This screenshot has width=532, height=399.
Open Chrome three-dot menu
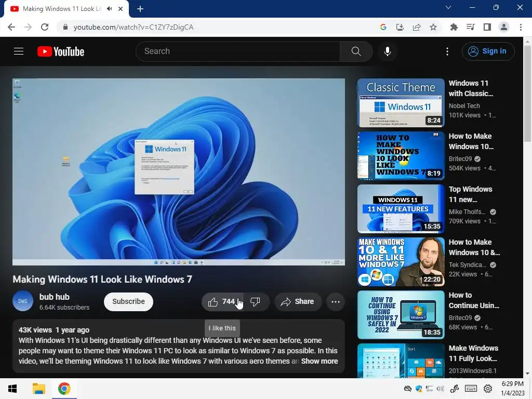521,27
